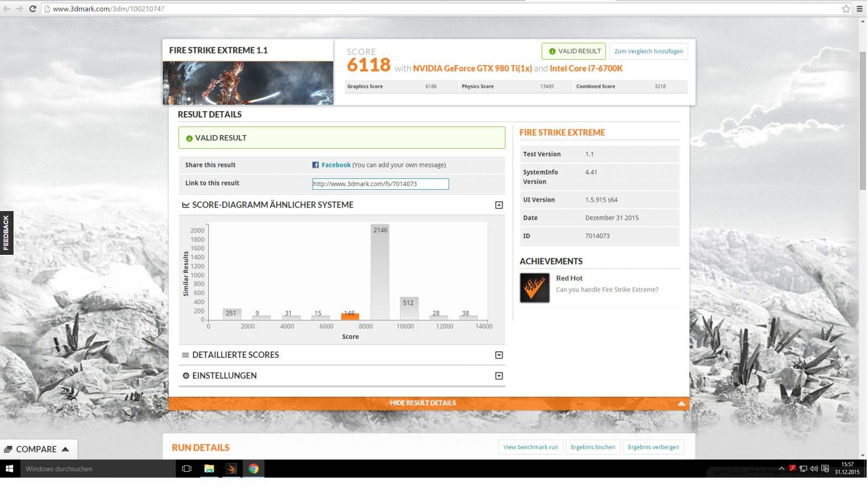The height and width of the screenshot is (488, 868).
Task: Click the Graphics Score value 6186
Action: 431,86
